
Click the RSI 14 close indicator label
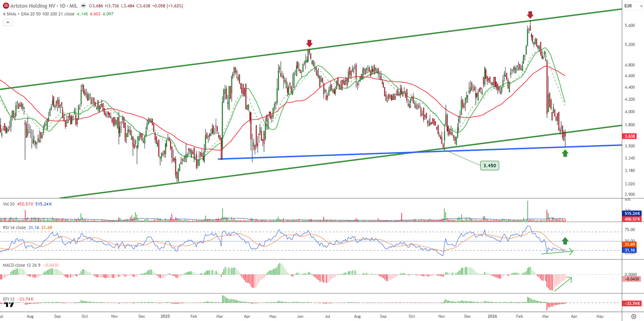[14, 228]
